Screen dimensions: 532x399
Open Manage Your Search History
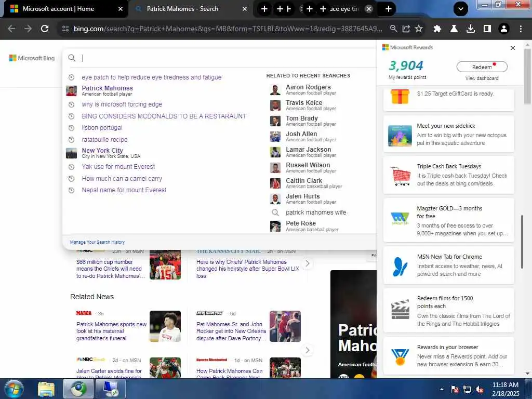click(x=97, y=242)
